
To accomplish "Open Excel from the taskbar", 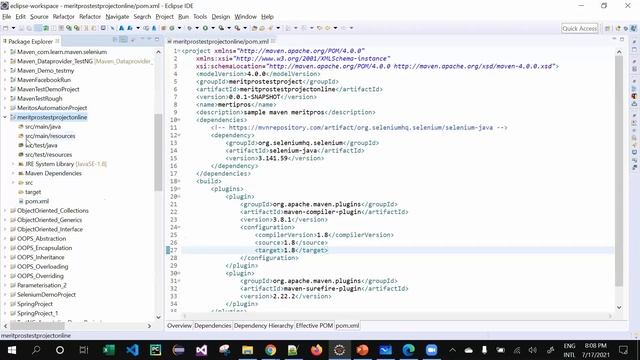I will point(108,350).
